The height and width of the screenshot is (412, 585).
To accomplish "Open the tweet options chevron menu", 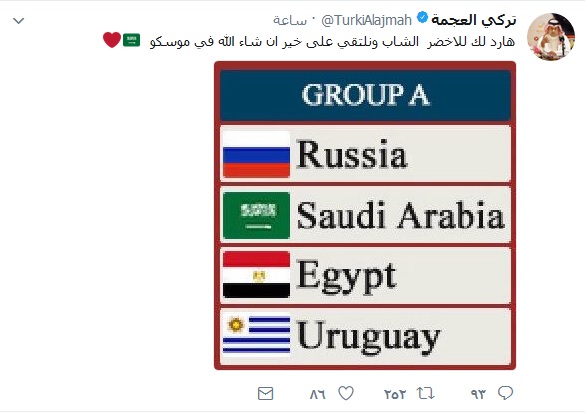I will click(x=18, y=21).
